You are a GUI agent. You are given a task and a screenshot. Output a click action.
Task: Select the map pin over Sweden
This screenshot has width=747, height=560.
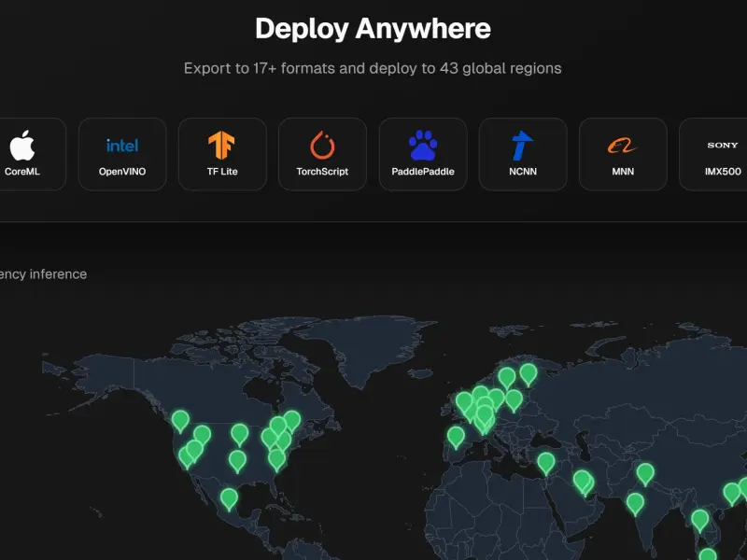click(507, 379)
